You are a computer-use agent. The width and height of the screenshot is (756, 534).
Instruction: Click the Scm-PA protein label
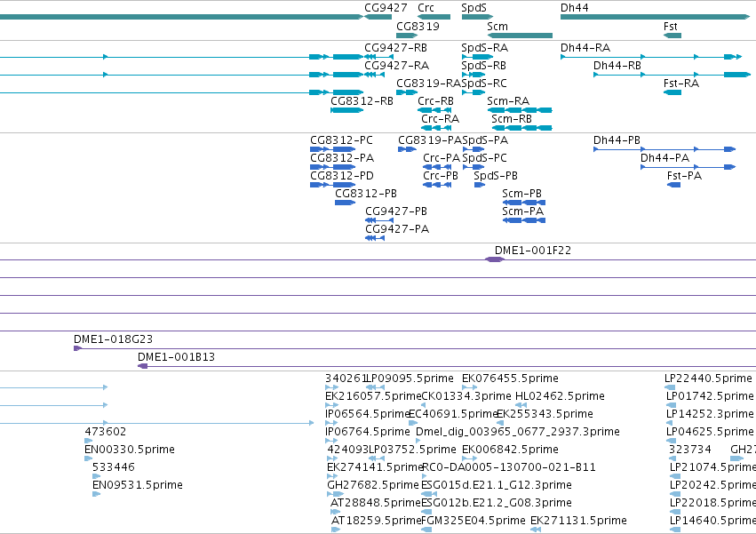[x=522, y=211]
